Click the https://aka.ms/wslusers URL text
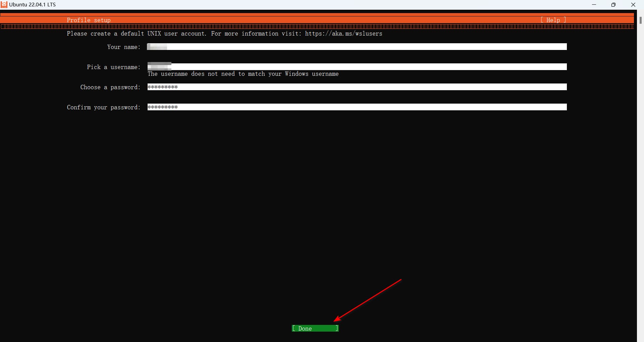The height and width of the screenshot is (342, 644). point(343,34)
